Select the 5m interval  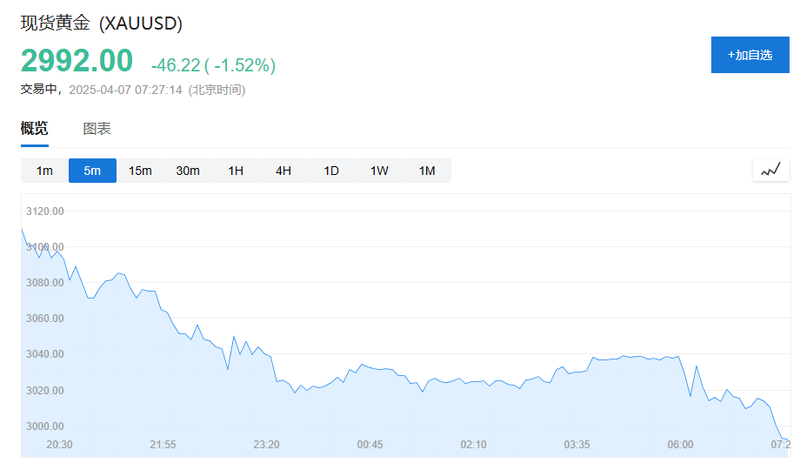pyautogui.click(x=92, y=170)
